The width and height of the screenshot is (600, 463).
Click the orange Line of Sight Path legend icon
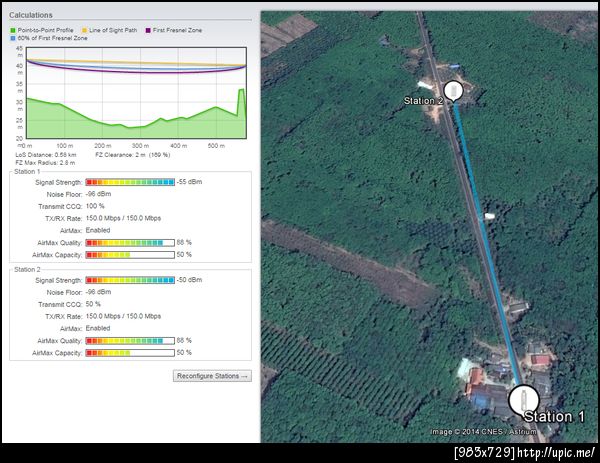84,30
